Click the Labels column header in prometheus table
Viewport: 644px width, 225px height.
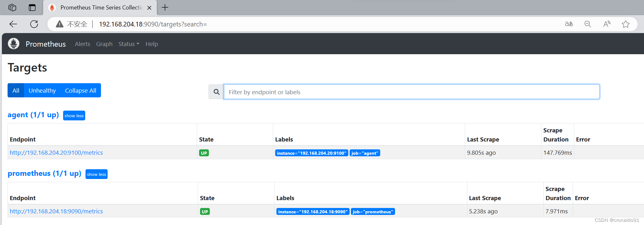pyautogui.click(x=285, y=198)
